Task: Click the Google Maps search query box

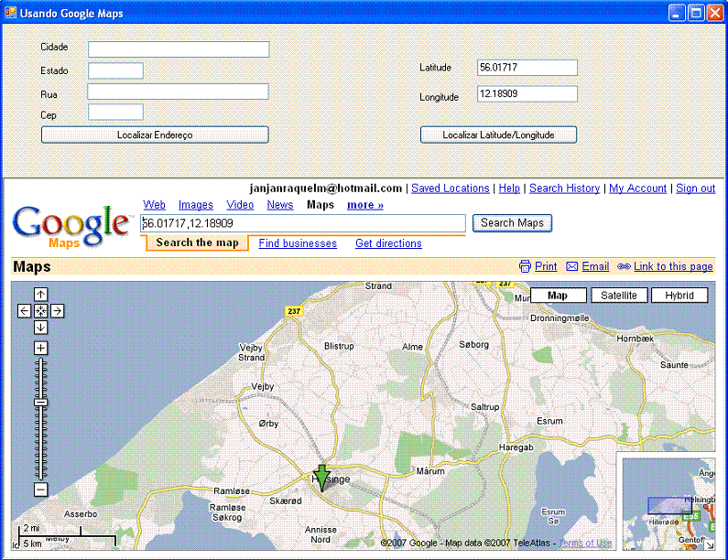Action: point(303,223)
